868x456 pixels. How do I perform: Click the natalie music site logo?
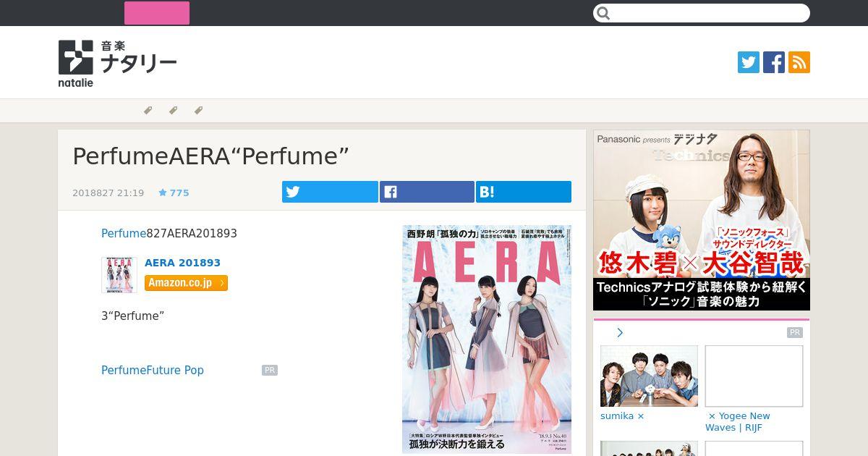tap(117, 64)
